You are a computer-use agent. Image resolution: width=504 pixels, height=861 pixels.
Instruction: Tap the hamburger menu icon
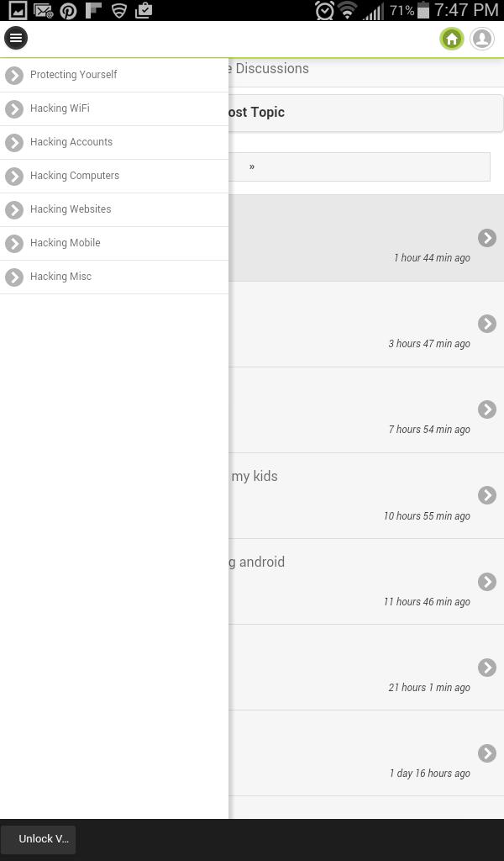[16, 38]
